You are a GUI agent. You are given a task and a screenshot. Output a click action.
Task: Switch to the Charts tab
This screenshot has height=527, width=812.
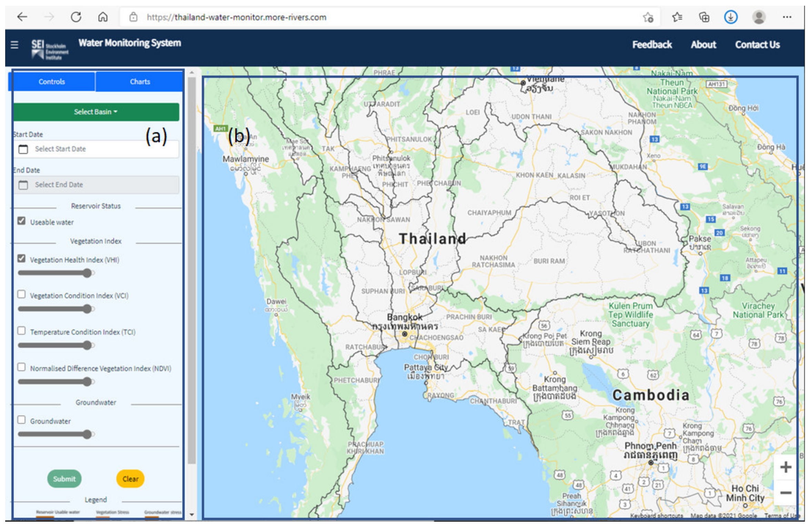point(140,82)
